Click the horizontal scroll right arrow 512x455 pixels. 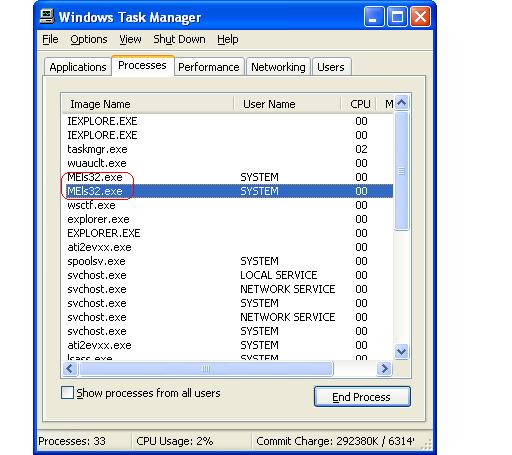384,369
